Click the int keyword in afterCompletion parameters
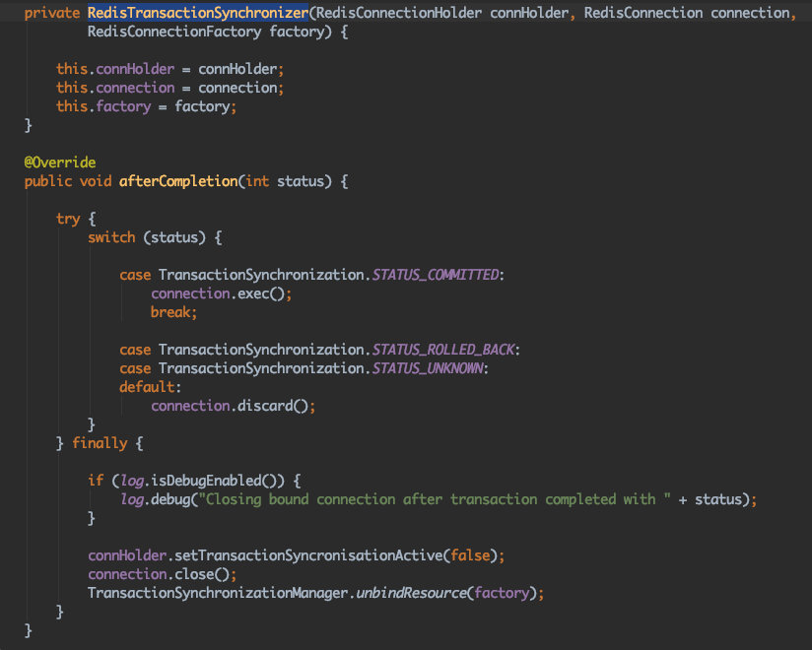812x650 pixels. pyautogui.click(x=257, y=181)
